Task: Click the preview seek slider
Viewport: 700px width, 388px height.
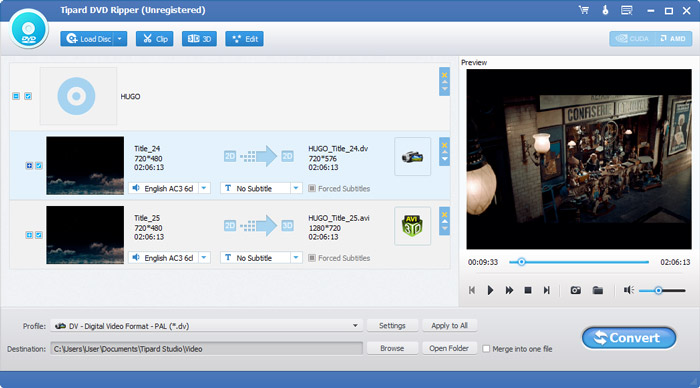Action: coord(579,262)
